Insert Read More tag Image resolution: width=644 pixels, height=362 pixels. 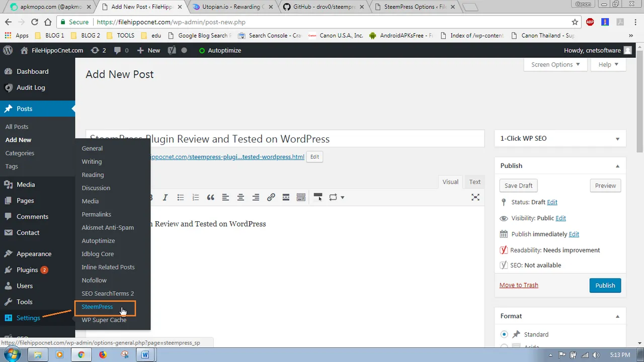pos(286,198)
